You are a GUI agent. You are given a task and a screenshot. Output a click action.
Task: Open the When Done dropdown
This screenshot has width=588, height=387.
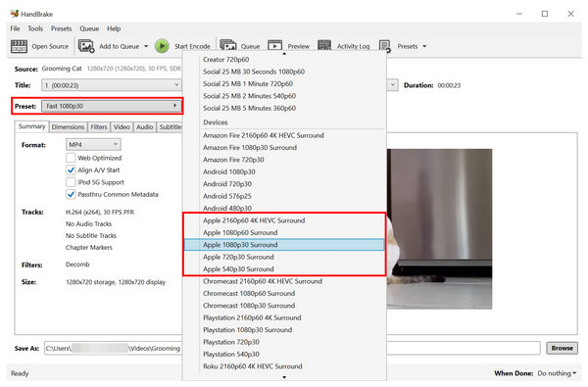pyautogui.click(x=557, y=373)
